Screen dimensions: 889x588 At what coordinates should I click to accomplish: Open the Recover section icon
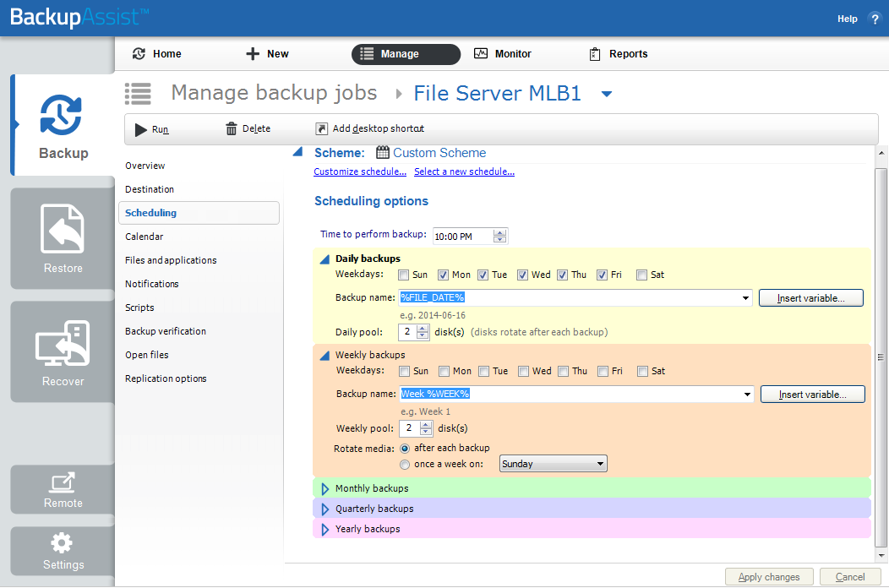pyautogui.click(x=63, y=343)
